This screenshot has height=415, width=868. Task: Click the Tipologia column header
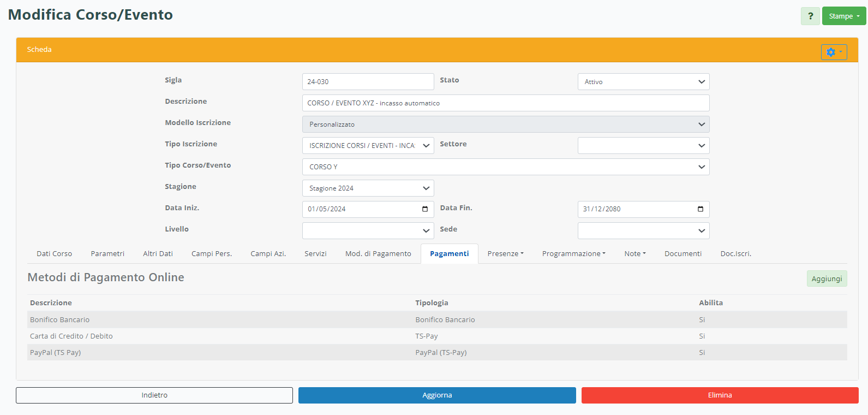(x=432, y=303)
